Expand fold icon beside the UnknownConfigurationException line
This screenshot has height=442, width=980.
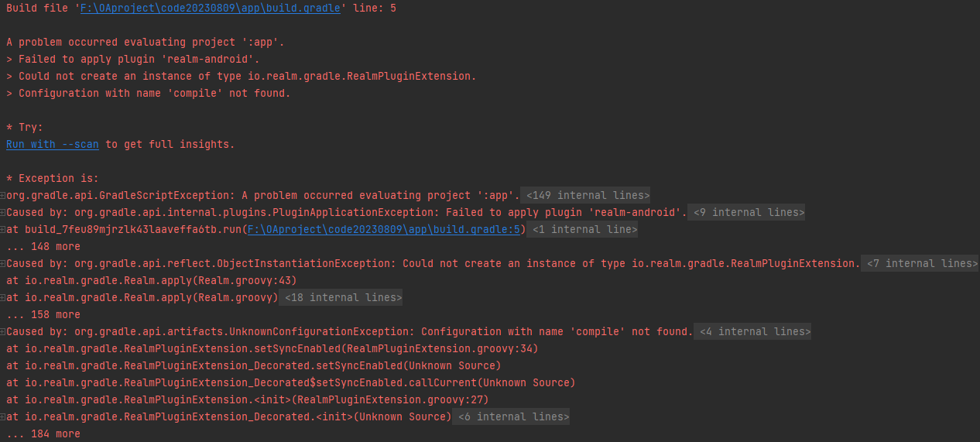pyautogui.click(x=3, y=331)
